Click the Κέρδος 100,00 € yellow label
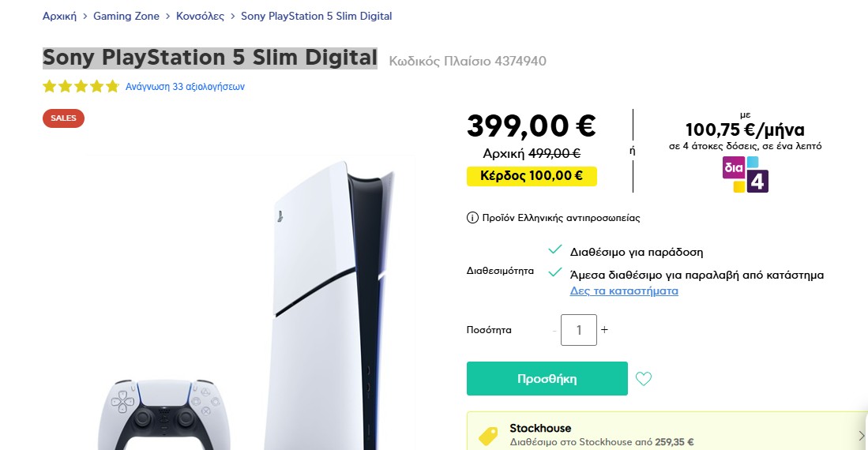This screenshot has width=868, height=450. [x=532, y=176]
